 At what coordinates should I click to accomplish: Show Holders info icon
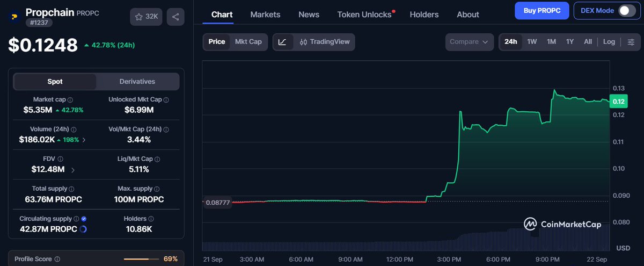click(x=151, y=219)
